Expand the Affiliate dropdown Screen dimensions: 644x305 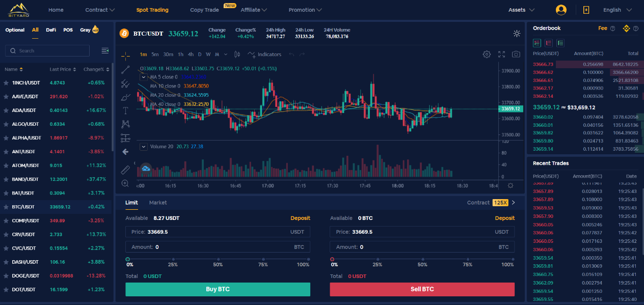point(253,10)
